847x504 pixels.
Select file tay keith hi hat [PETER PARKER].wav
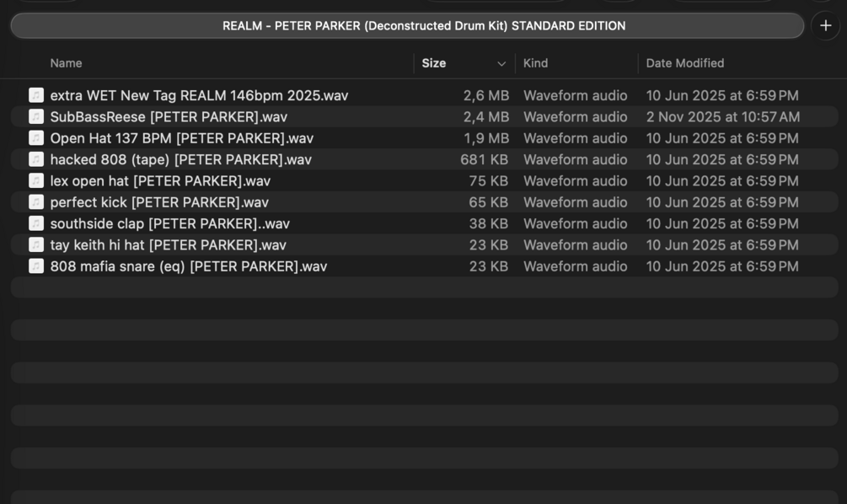pos(168,244)
